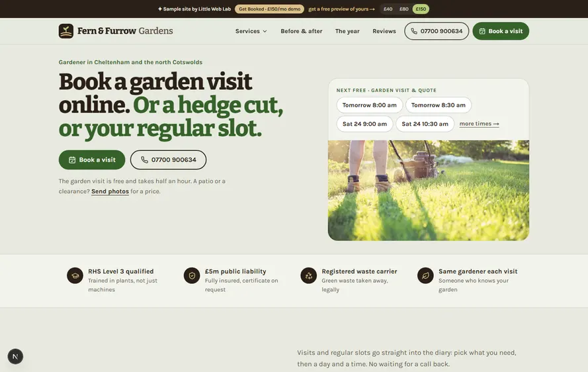Select the £80 price tier
Screen dimensions: 588x372
click(404, 9)
